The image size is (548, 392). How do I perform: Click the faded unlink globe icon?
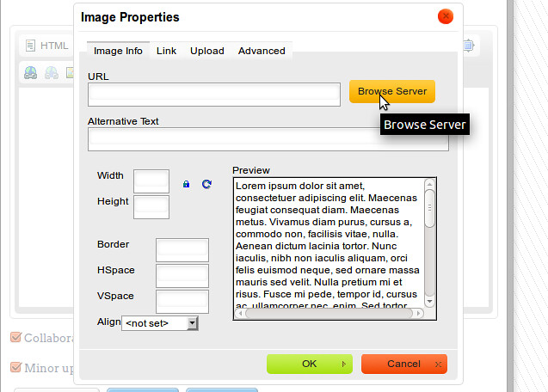[52, 73]
